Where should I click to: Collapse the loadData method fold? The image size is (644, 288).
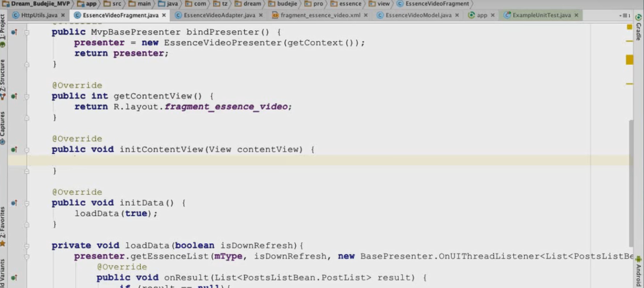pos(27,246)
